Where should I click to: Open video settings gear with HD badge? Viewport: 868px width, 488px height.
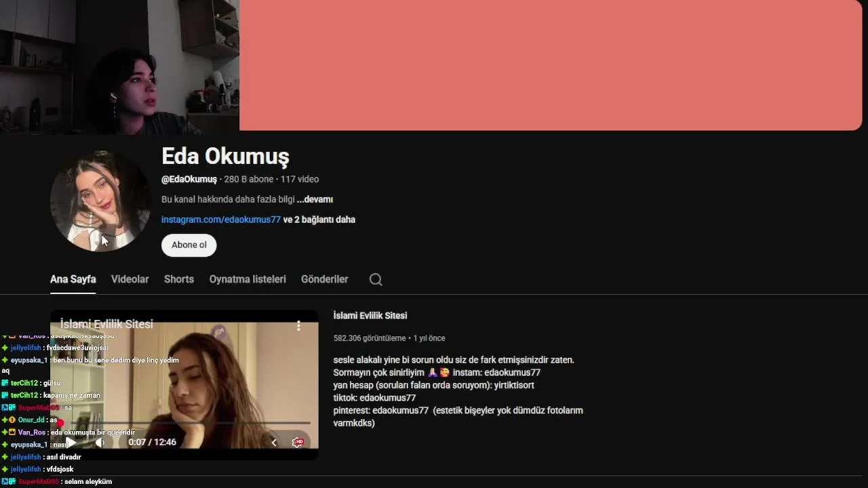click(297, 442)
